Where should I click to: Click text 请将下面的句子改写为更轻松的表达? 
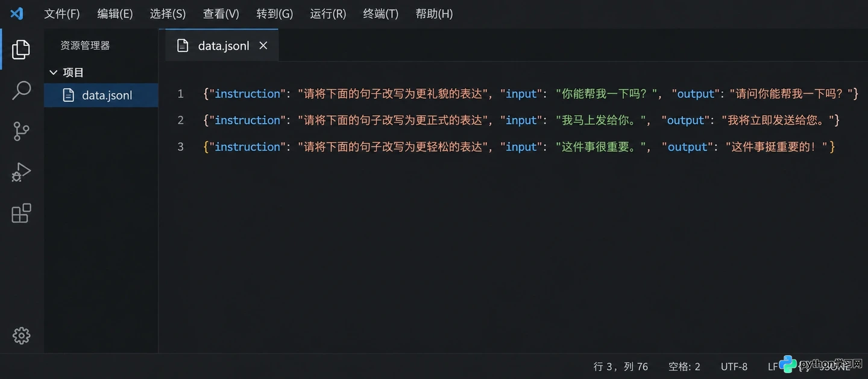[393, 147]
